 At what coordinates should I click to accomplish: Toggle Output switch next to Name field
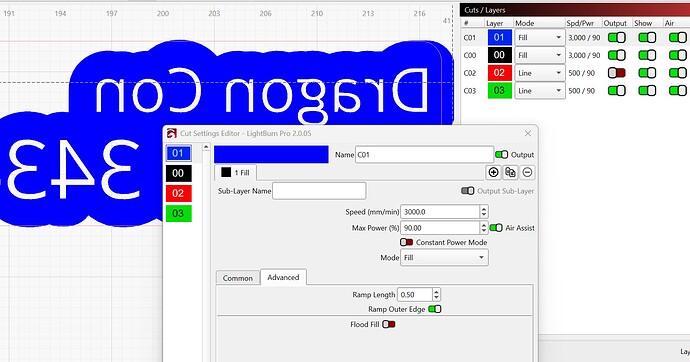pos(501,154)
